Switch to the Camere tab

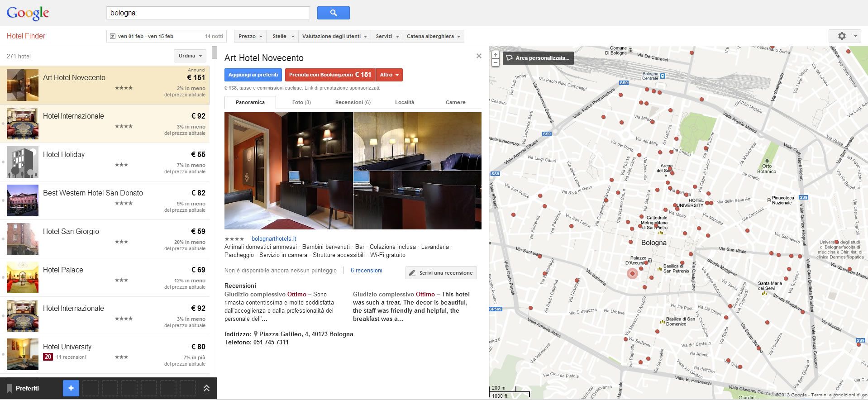455,102
